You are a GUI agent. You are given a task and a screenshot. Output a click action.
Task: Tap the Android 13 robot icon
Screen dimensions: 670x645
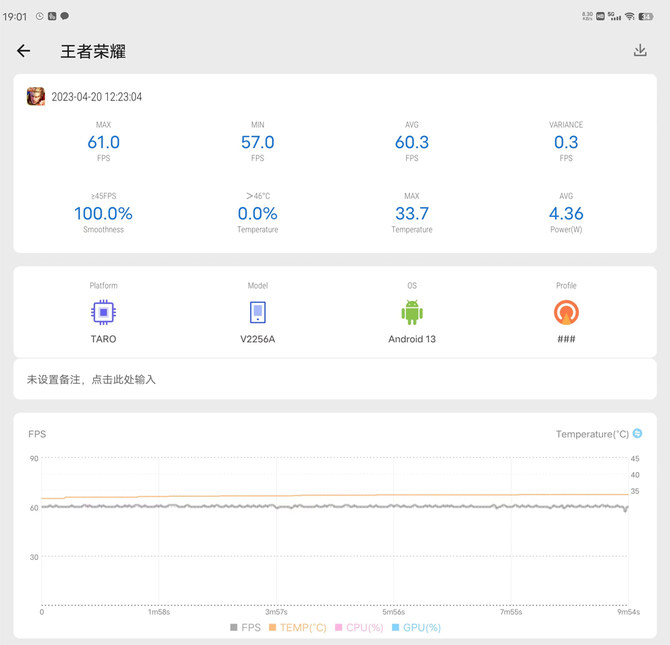(412, 312)
